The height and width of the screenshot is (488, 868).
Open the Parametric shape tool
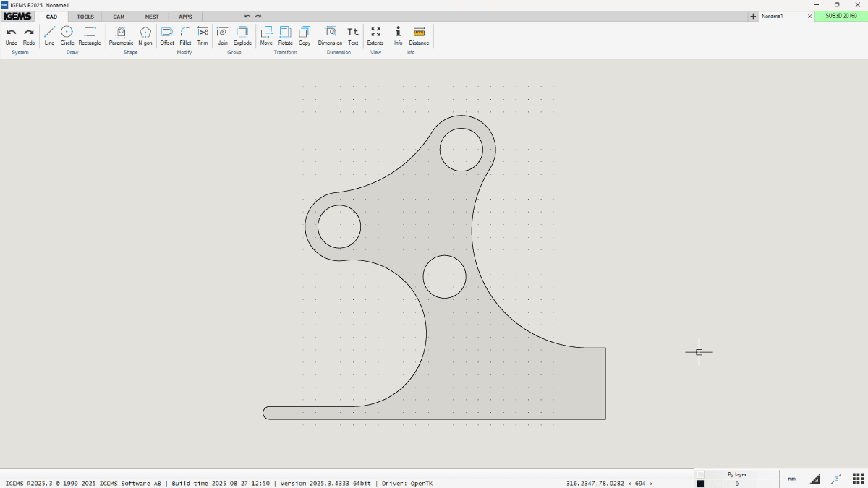pos(121,35)
